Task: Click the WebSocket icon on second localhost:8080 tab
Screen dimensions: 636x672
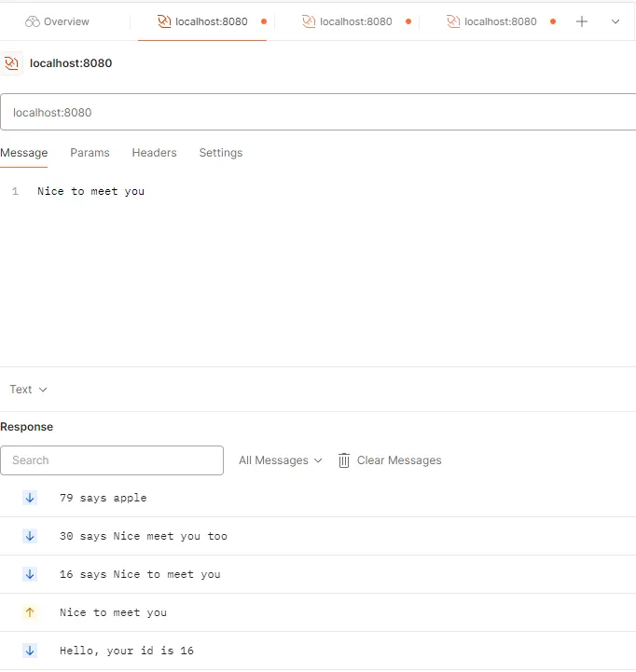Action: click(309, 21)
